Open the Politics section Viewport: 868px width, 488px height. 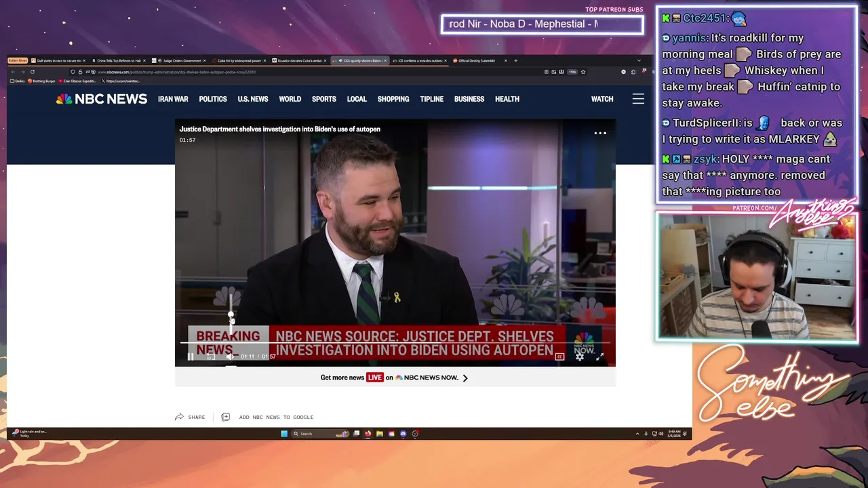point(213,99)
